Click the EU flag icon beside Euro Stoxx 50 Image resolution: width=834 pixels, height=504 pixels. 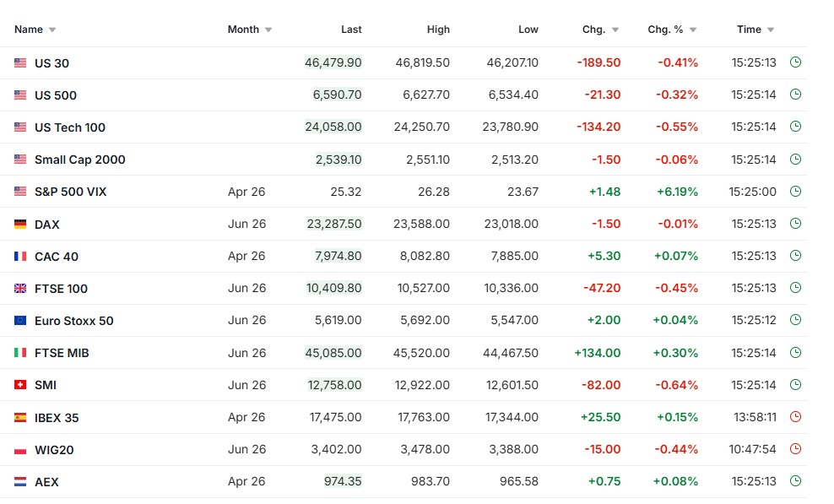[x=20, y=321]
